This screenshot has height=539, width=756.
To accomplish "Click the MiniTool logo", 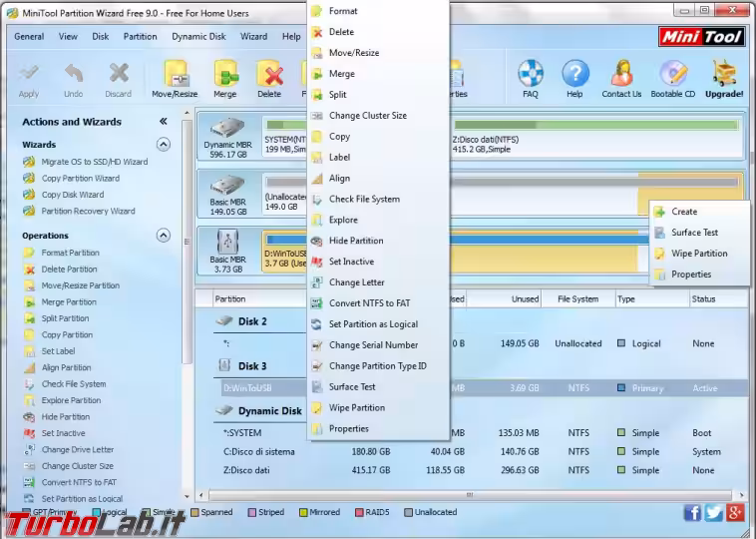I will [x=701, y=37].
